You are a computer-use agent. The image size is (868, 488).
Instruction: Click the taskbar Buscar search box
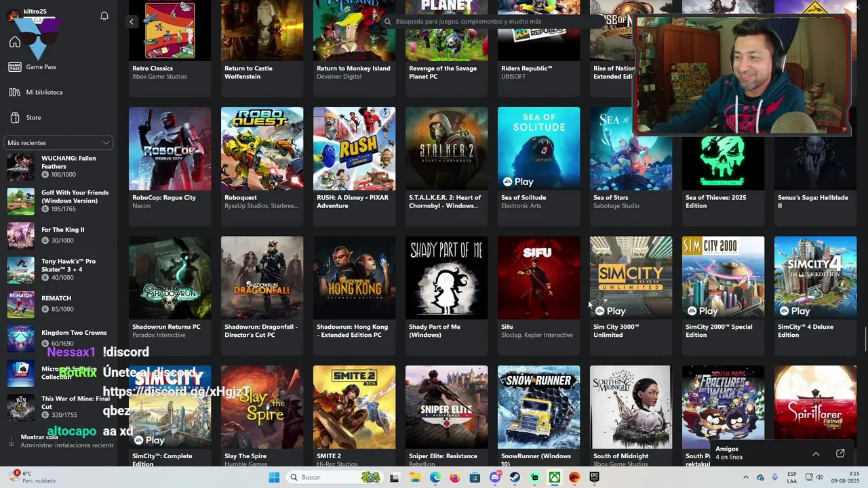(335, 478)
